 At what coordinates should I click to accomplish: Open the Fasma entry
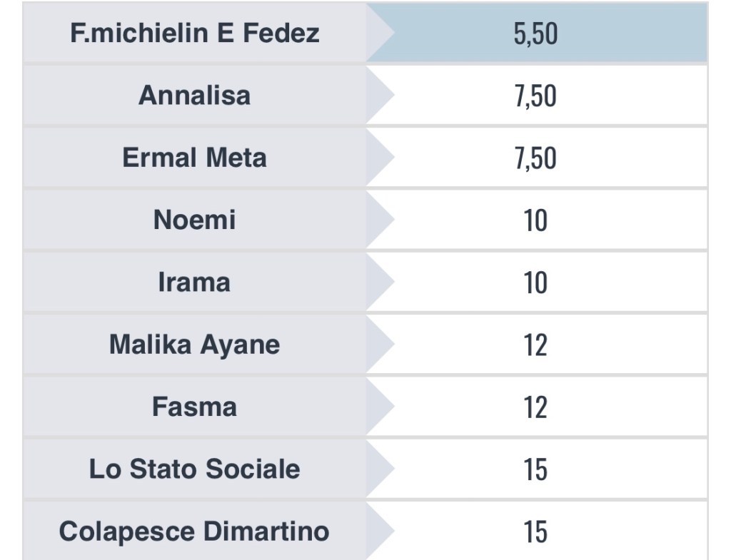(194, 407)
